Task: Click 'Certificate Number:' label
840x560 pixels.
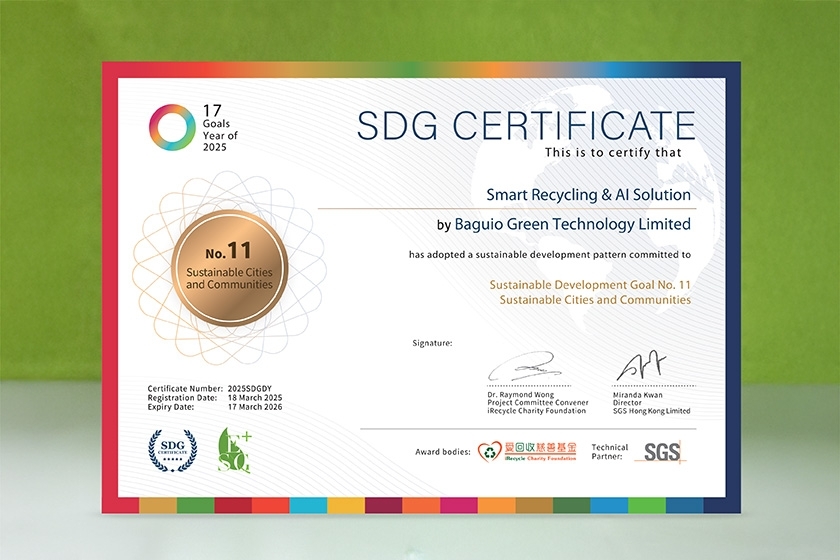Action: 185,389
